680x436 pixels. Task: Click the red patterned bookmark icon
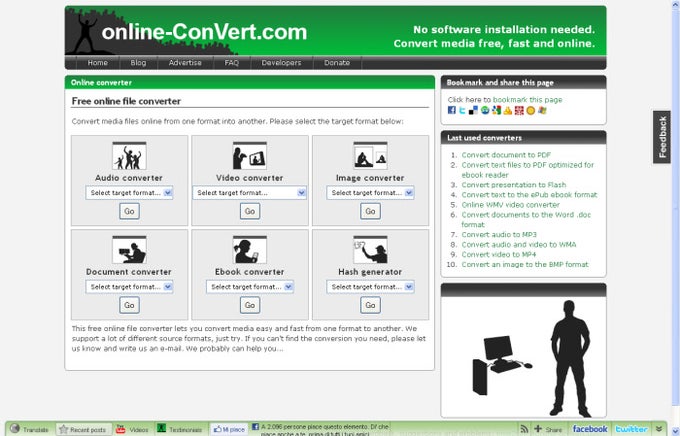click(519, 110)
